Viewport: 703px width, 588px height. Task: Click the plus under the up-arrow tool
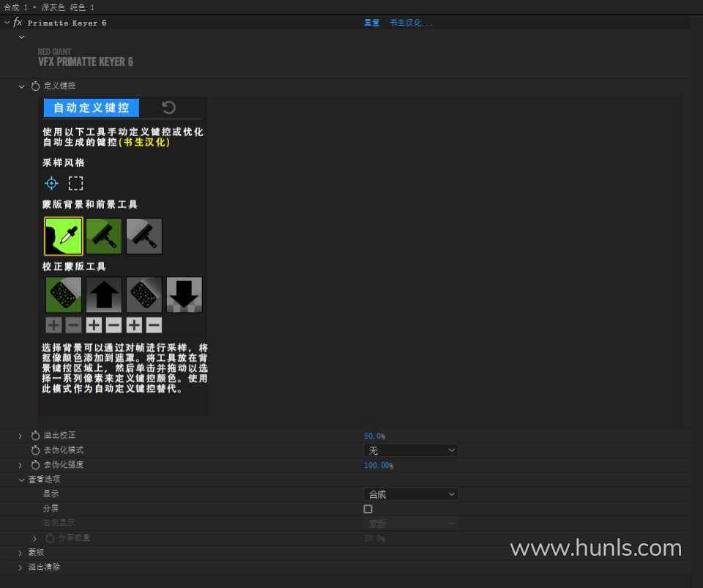tap(94, 325)
